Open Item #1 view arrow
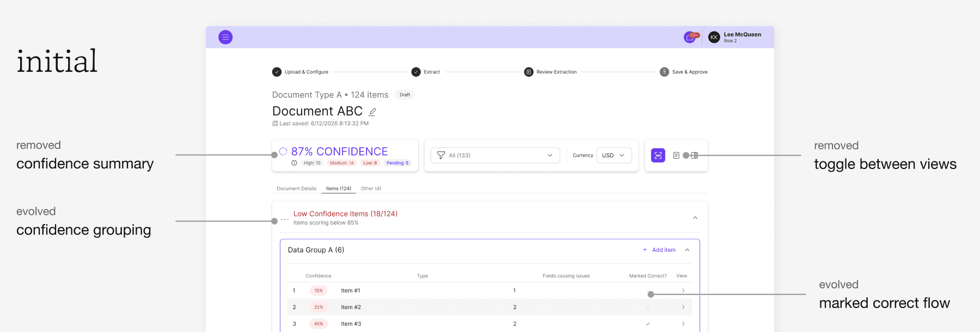 (x=683, y=291)
